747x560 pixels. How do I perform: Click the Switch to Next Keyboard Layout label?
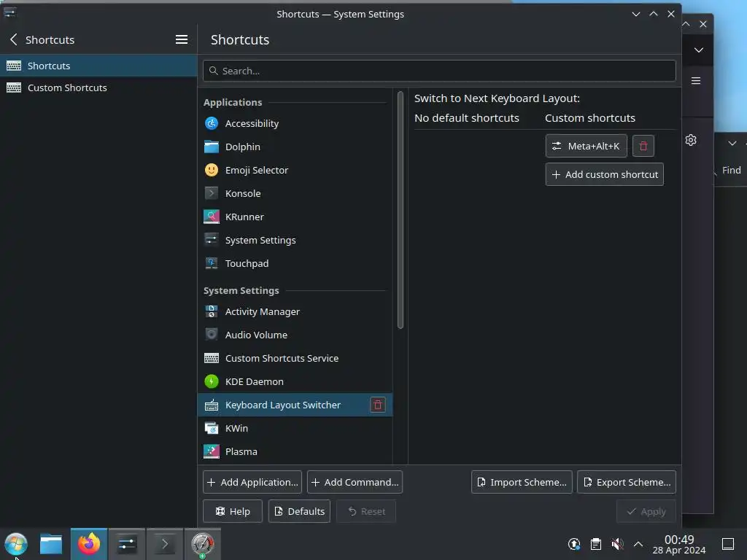(x=497, y=98)
